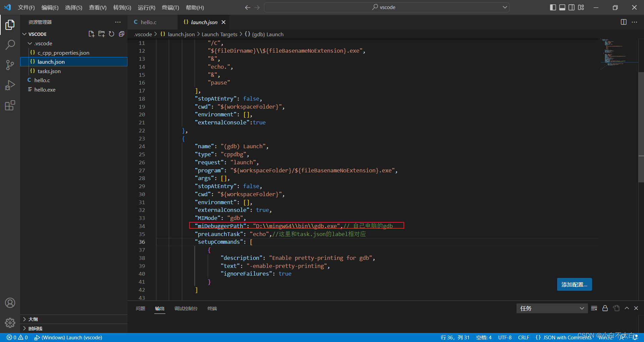
Task: Go forward in navigation history
Action: click(257, 7)
